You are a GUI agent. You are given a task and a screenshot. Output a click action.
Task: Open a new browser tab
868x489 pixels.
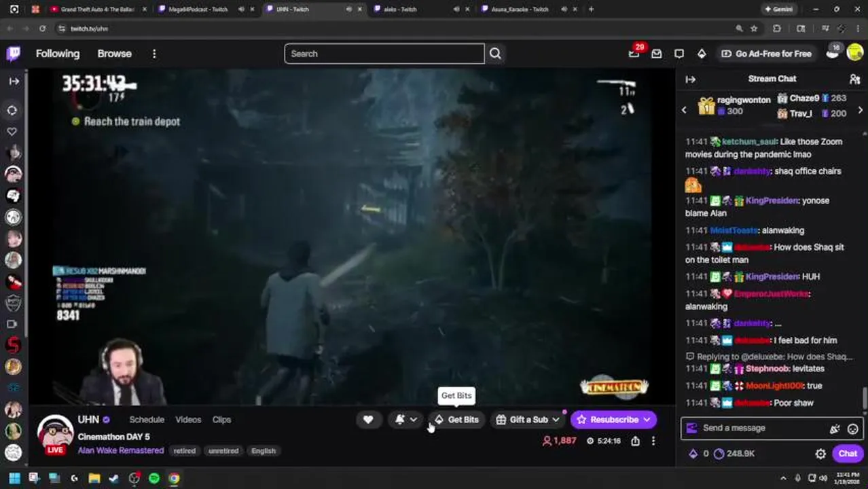591,10
